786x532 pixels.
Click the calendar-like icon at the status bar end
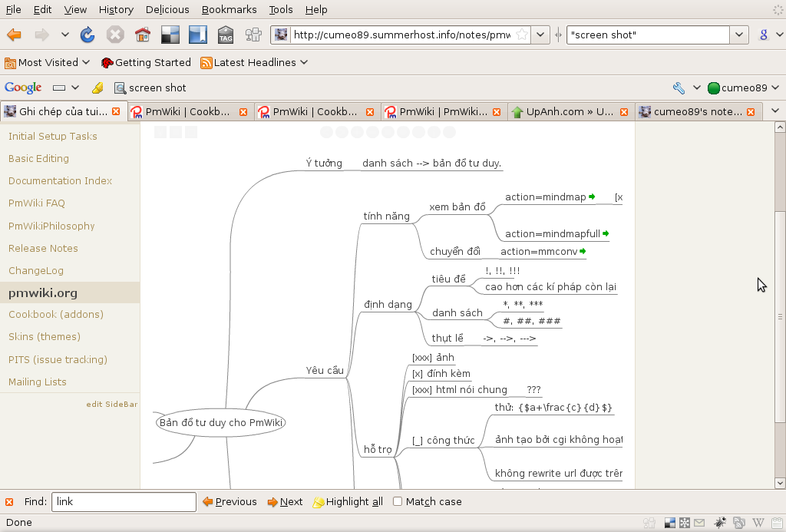778,523
